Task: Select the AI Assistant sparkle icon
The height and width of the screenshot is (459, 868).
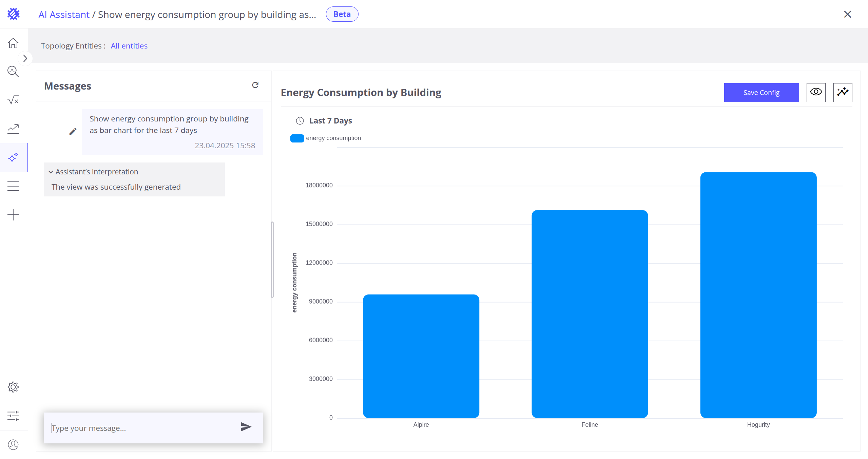Action: point(13,157)
